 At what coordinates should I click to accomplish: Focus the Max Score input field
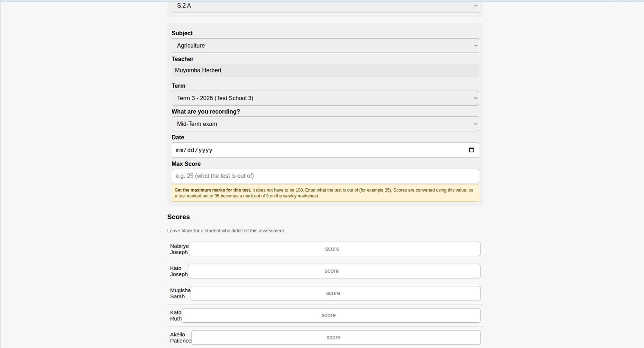(325, 176)
